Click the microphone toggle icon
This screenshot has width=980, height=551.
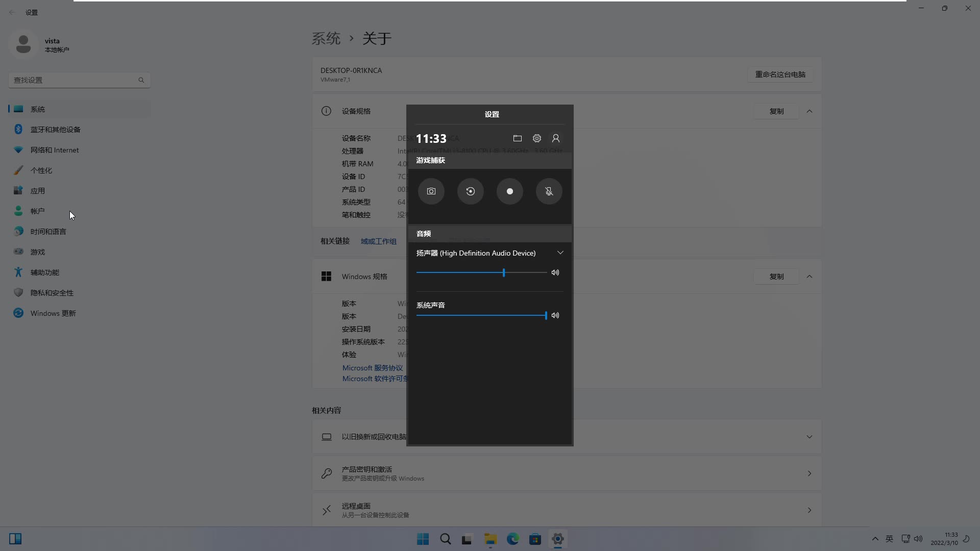[549, 191]
